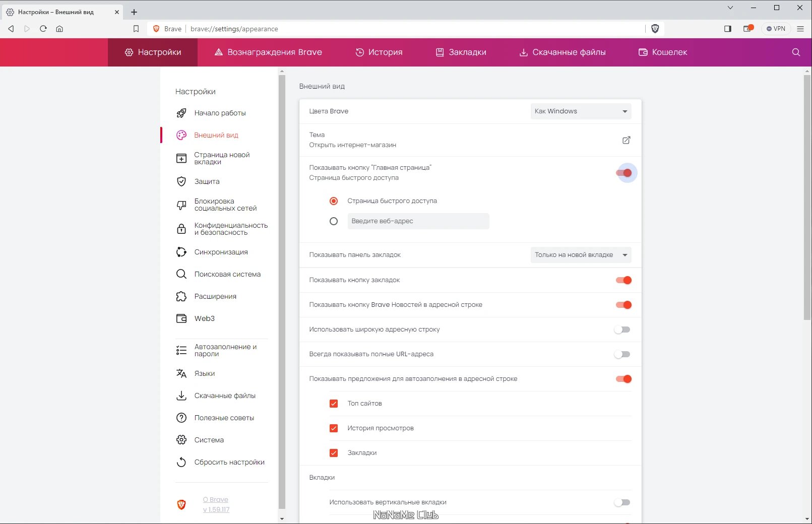Bookmark this page with the bookmark icon
The height and width of the screenshot is (524, 812).
[x=136, y=29]
